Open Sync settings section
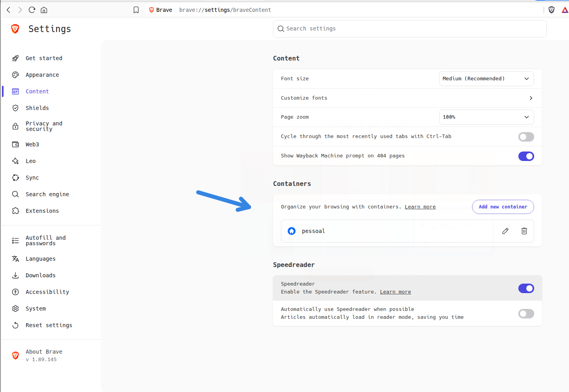The width and height of the screenshot is (569, 392). point(32,178)
